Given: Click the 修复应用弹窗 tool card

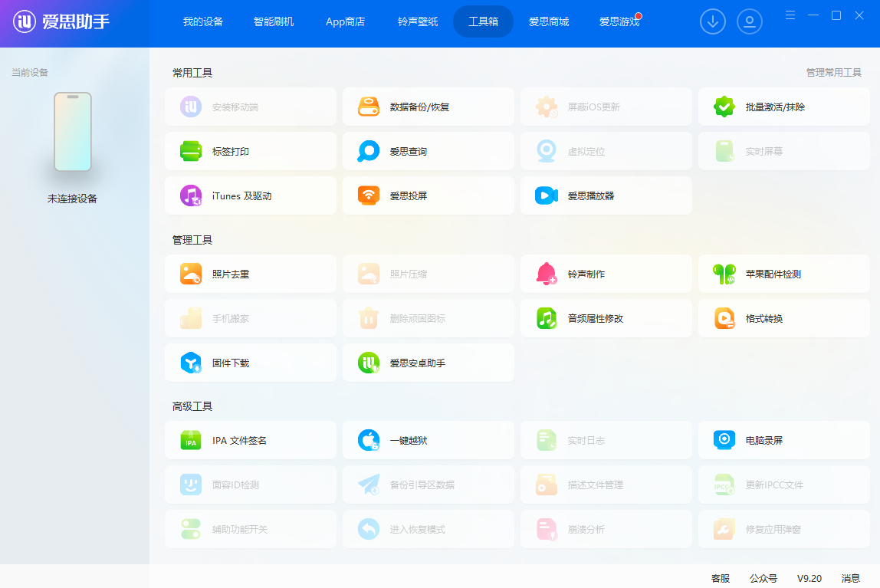Looking at the screenshot, I should point(784,529).
